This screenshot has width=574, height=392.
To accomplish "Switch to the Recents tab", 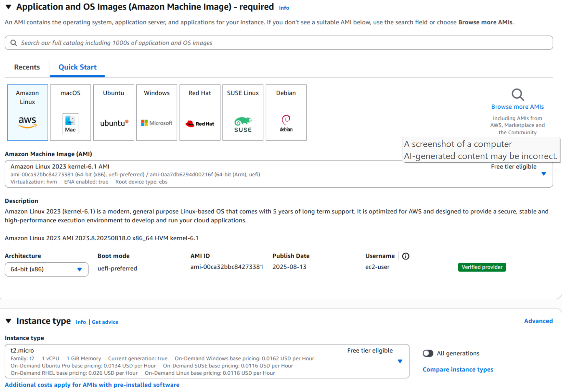I will [x=27, y=67].
